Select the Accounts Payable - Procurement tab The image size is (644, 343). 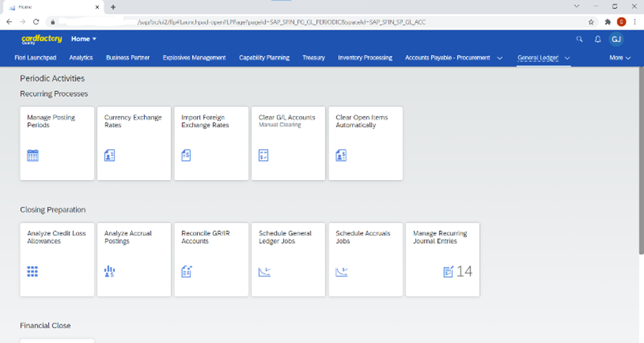(448, 58)
